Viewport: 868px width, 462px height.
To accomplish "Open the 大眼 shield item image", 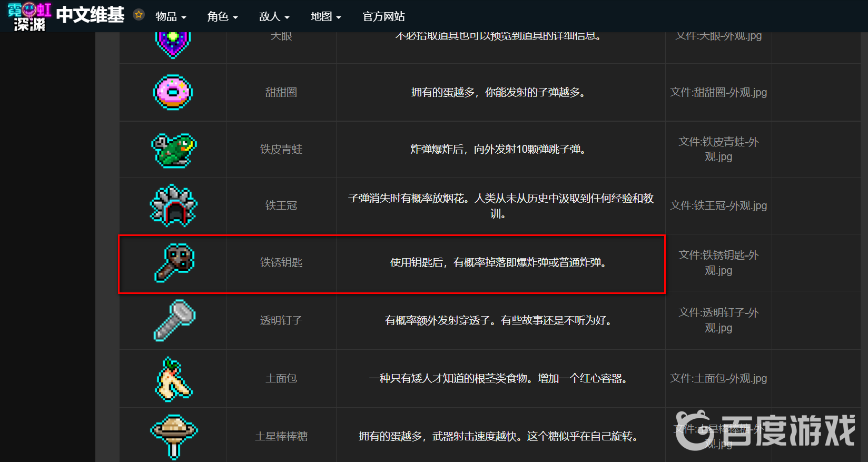I will point(173,45).
